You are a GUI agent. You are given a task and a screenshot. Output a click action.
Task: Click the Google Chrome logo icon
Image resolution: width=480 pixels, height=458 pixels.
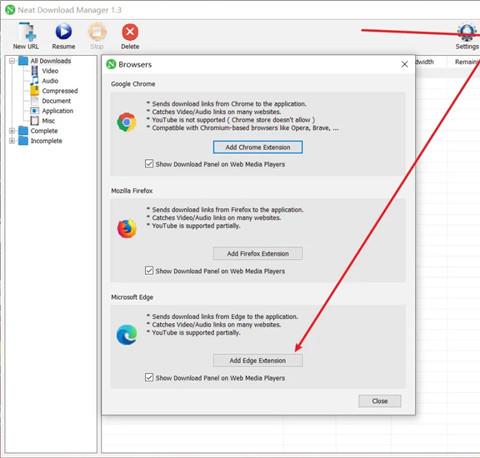click(x=127, y=122)
